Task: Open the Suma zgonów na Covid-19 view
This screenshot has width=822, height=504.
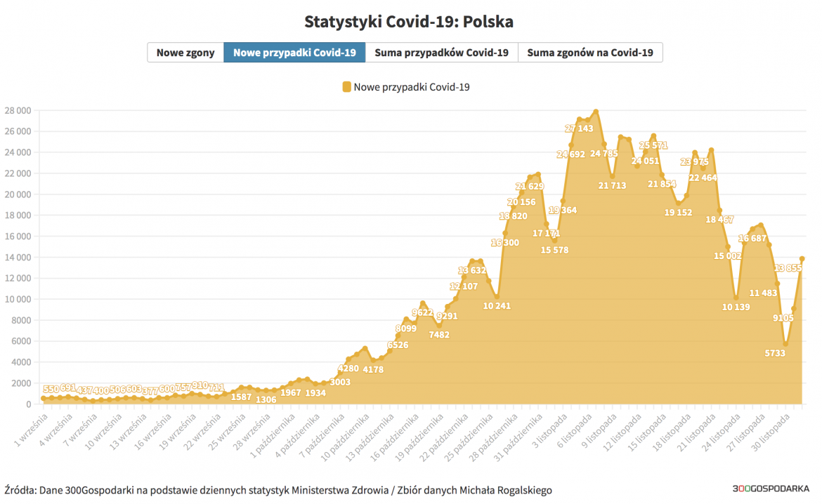Action: pyautogui.click(x=590, y=52)
